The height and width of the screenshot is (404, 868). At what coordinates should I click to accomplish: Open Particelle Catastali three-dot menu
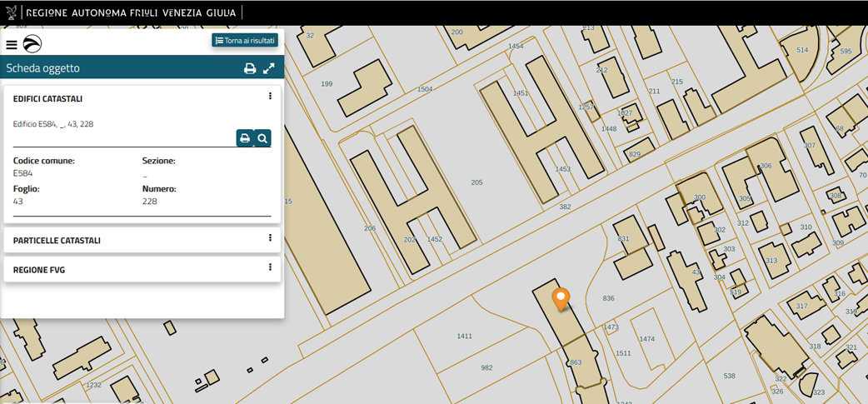click(270, 238)
